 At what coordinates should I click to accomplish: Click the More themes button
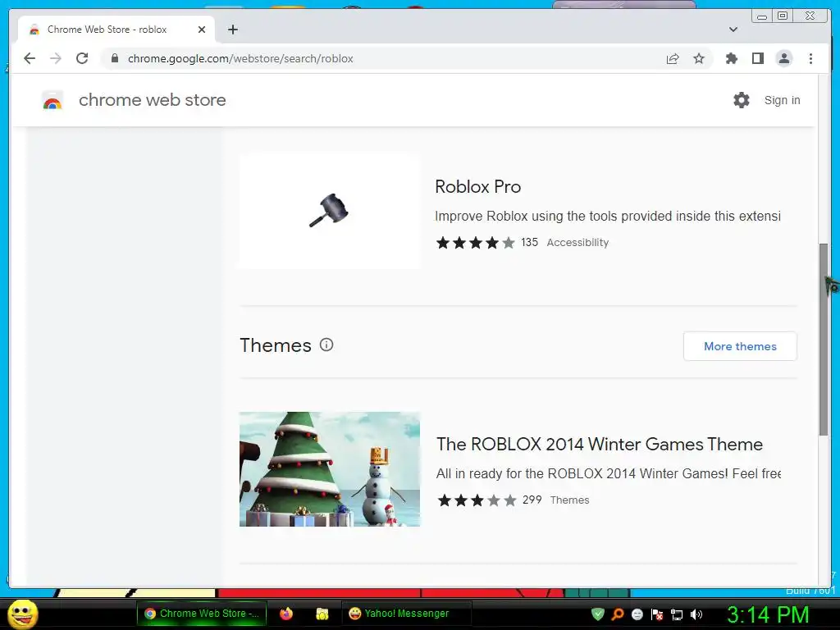(740, 346)
